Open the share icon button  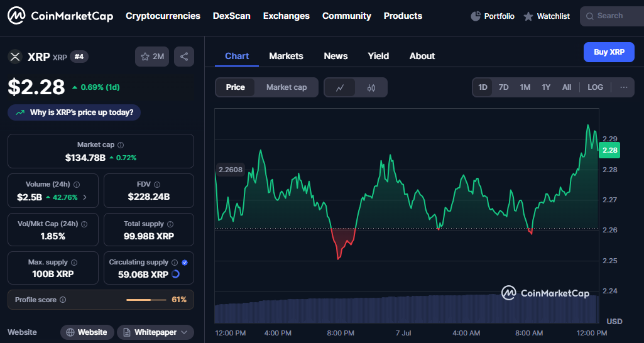tap(184, 57)
